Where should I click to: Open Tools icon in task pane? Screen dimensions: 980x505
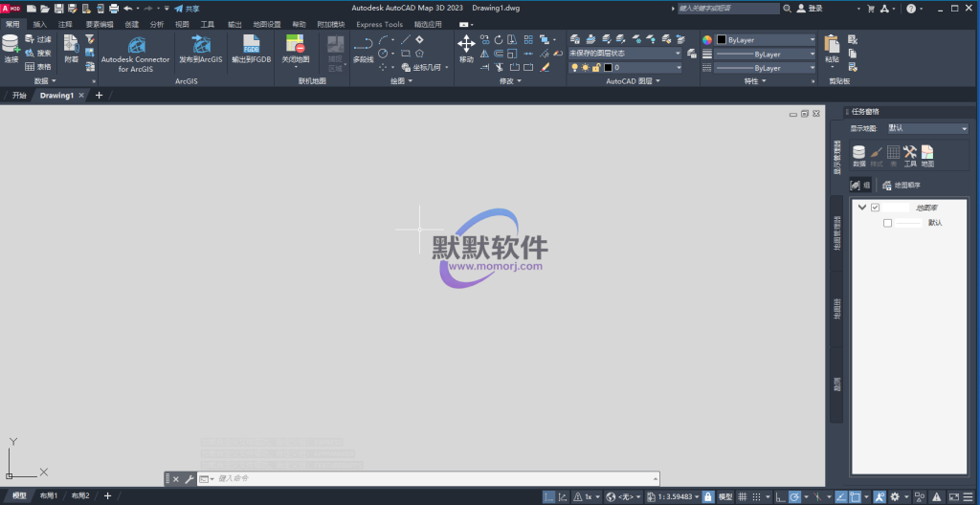(x=910, y=153)
